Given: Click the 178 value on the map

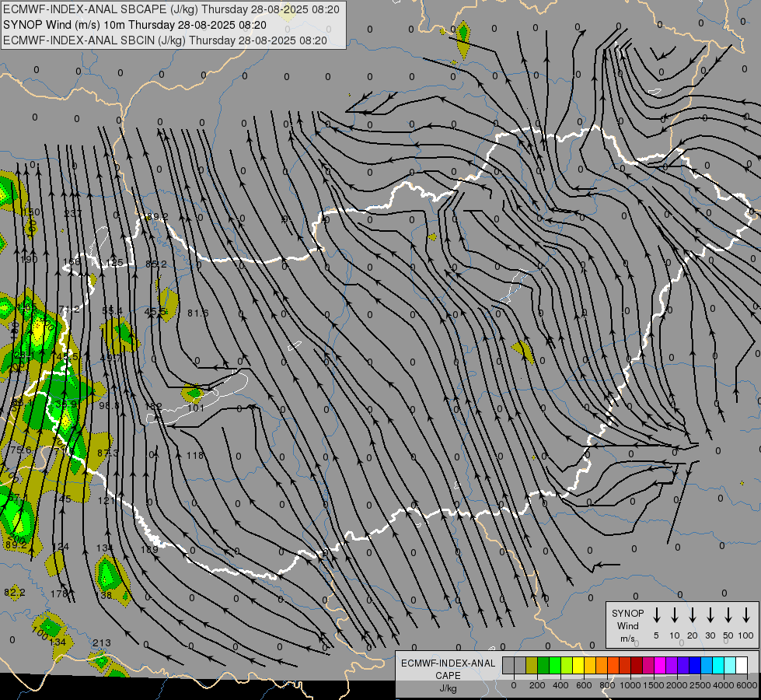Looking at the screenshot, I should point(59,593).
